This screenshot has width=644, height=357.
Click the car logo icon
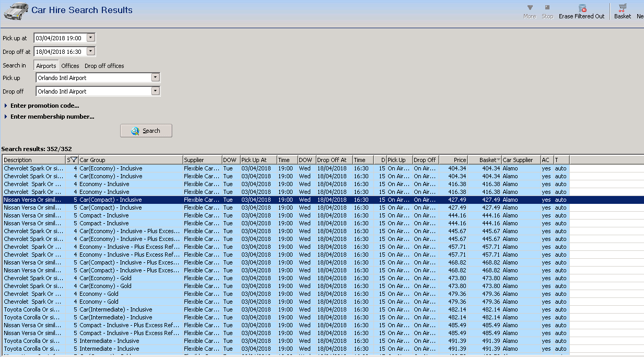[16, 10]
